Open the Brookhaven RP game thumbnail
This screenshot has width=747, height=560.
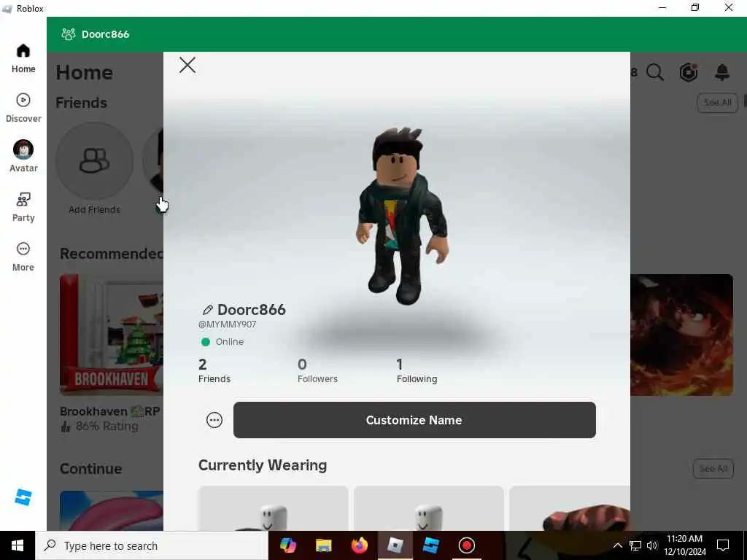112,334
